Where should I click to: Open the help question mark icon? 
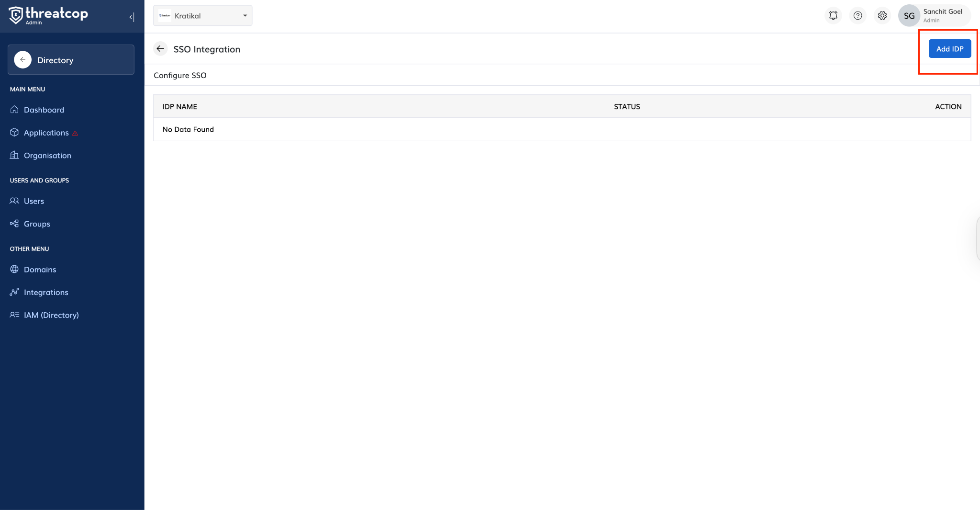pyautogui.click(x=857, y=16)
